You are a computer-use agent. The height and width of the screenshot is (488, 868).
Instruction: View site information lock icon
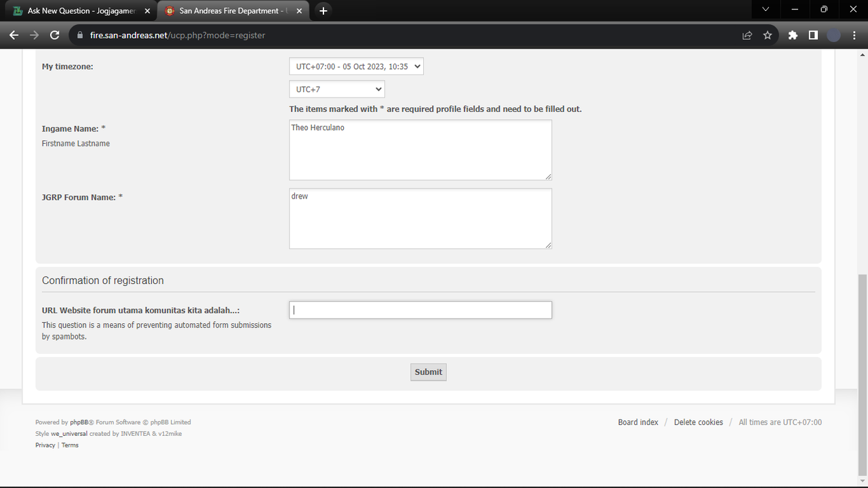[79, 35]
